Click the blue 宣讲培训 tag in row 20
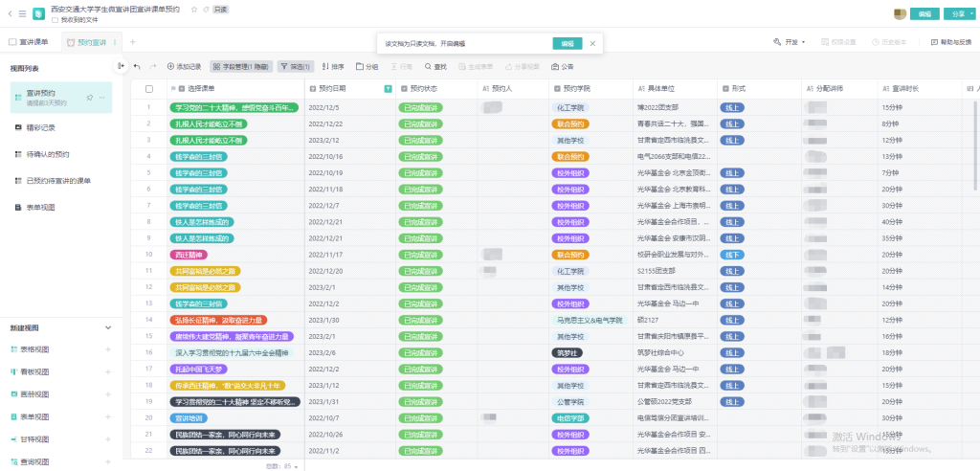This screenshot has width=980, height=471. click(189, 417)
